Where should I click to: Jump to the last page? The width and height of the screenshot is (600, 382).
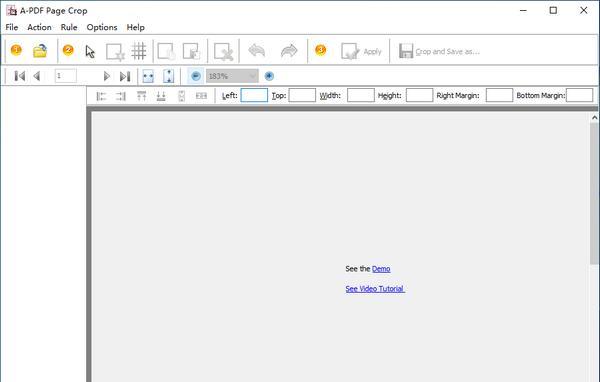(125, 76)
